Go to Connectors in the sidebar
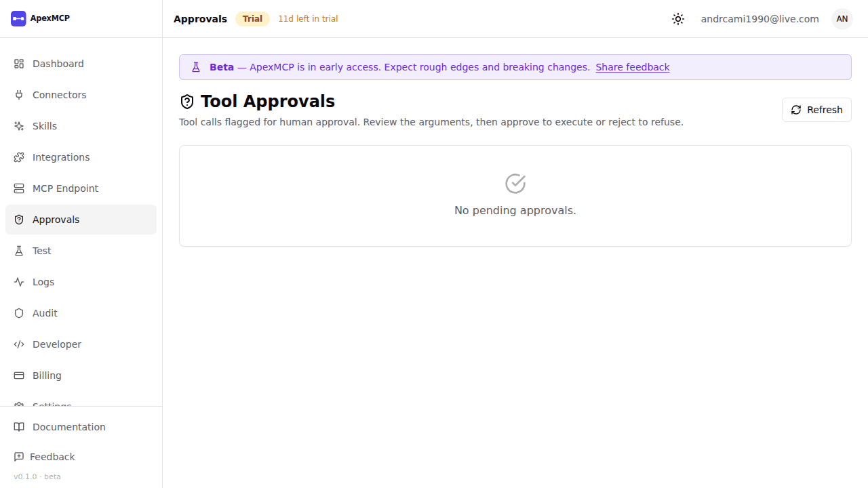 81,95
